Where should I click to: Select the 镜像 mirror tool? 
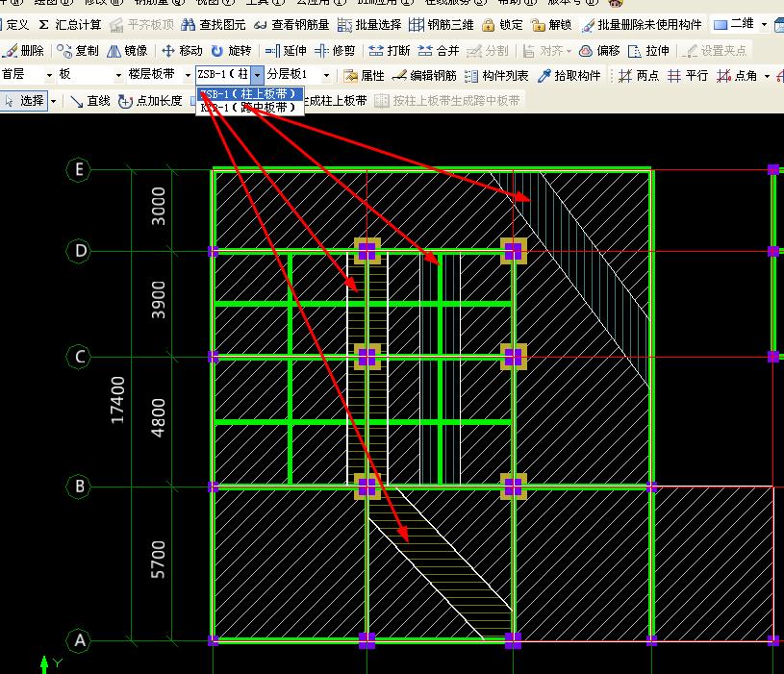coord(128,50)
